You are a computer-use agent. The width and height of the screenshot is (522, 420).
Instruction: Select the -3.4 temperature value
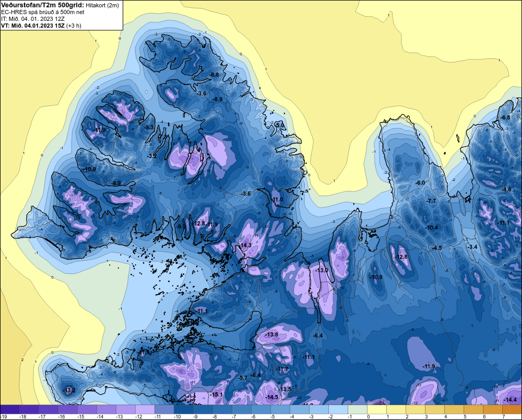click(x=472, y=247)
